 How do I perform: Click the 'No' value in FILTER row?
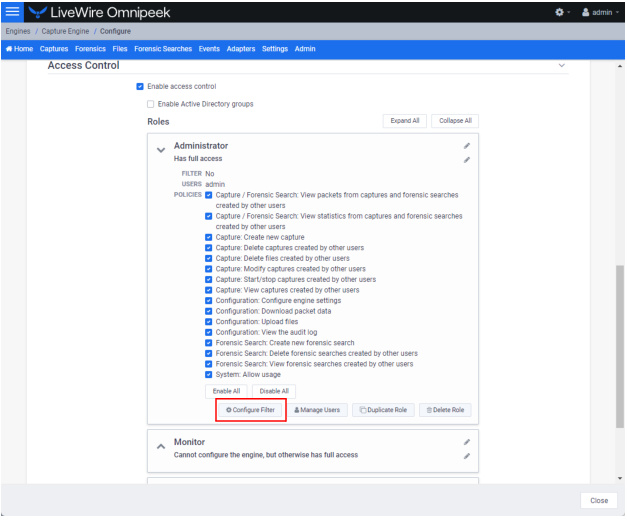[210, 174]
